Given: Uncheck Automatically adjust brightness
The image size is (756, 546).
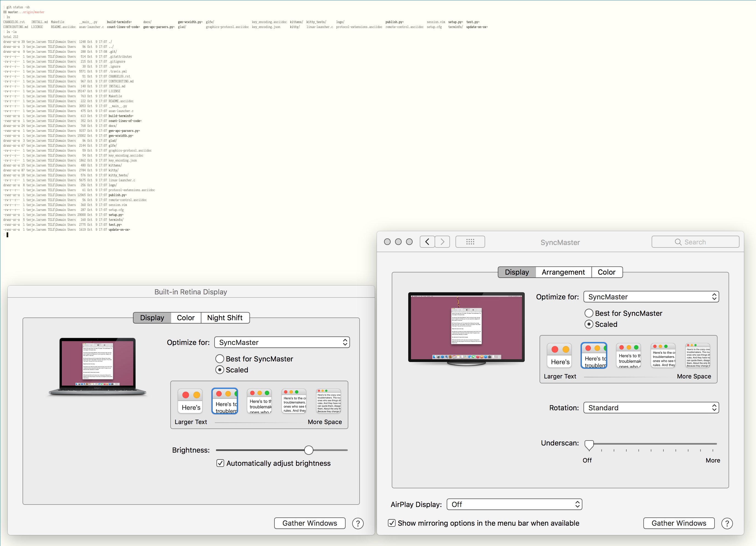Looking at the screenshot, I should coord(220,463).
